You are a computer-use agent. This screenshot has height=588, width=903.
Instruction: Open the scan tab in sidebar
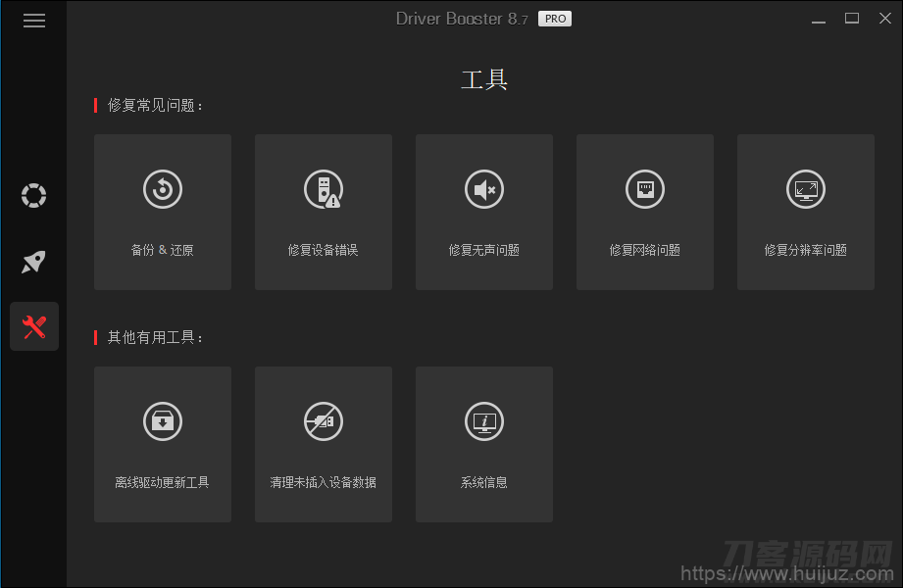click(x=34, y=195)
